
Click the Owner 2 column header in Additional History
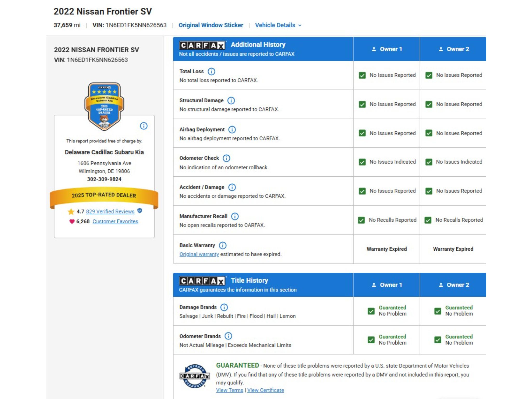click(x=453, y=49)
